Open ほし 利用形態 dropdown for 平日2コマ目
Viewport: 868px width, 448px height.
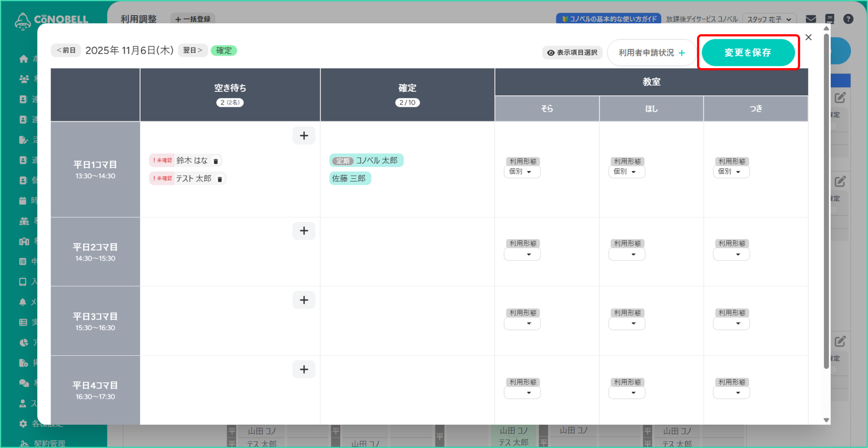pyautogui.click(x=627, y=254)
